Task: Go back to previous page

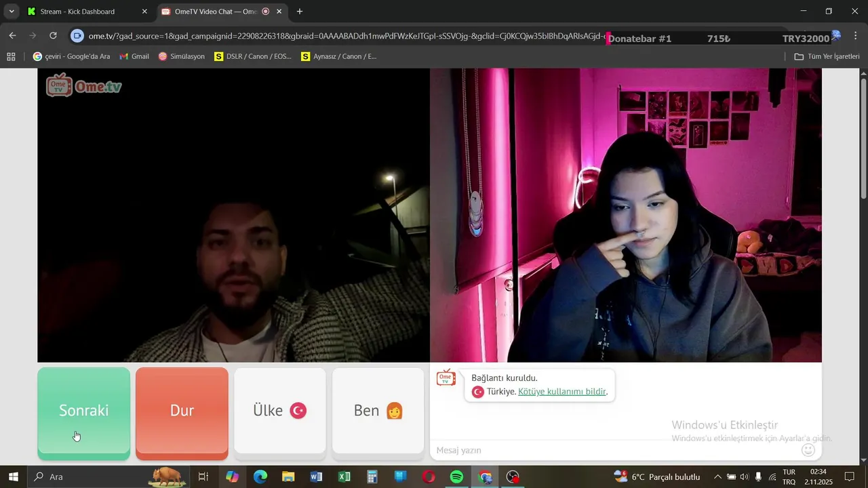Action: point(12,36)
